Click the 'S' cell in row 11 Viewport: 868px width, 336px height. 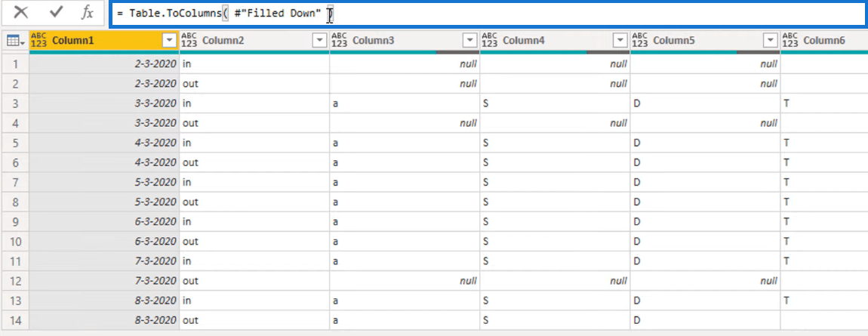click(556, 260)
